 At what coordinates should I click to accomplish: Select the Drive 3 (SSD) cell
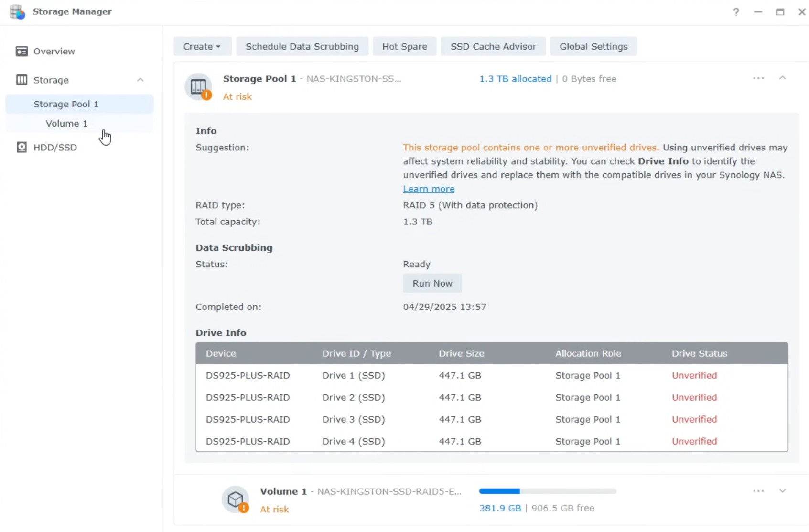tap(354, 419)
